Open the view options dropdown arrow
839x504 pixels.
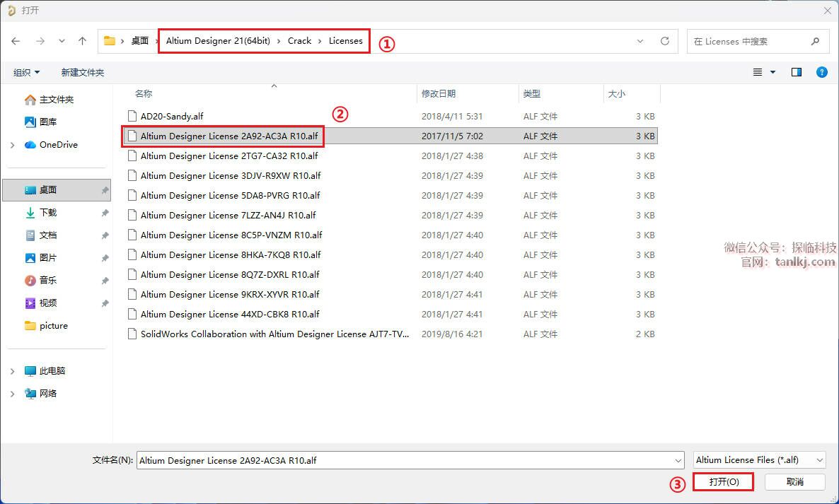point(773,72)
